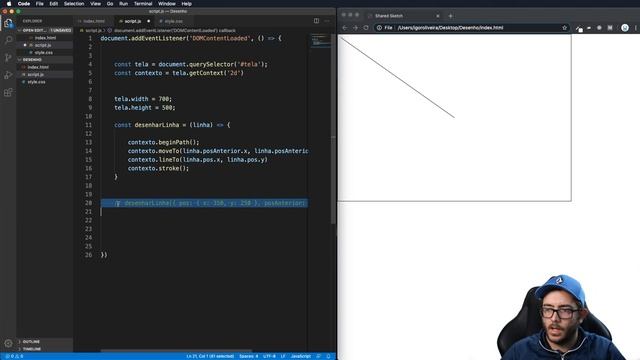Open index.html under Open Editors

point(45,38)
